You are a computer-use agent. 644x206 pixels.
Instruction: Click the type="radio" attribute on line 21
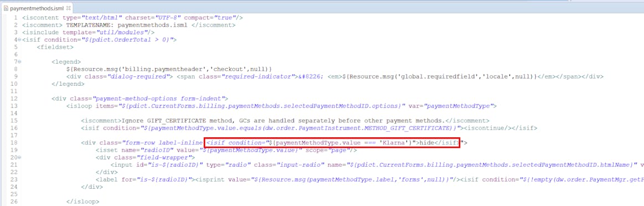228,164
